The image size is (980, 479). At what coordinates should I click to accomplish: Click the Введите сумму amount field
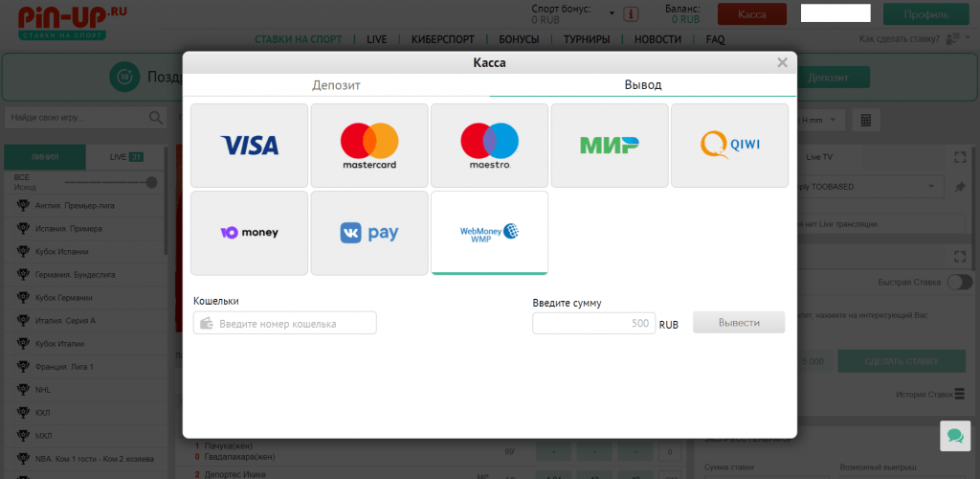[x=593, y=323]
